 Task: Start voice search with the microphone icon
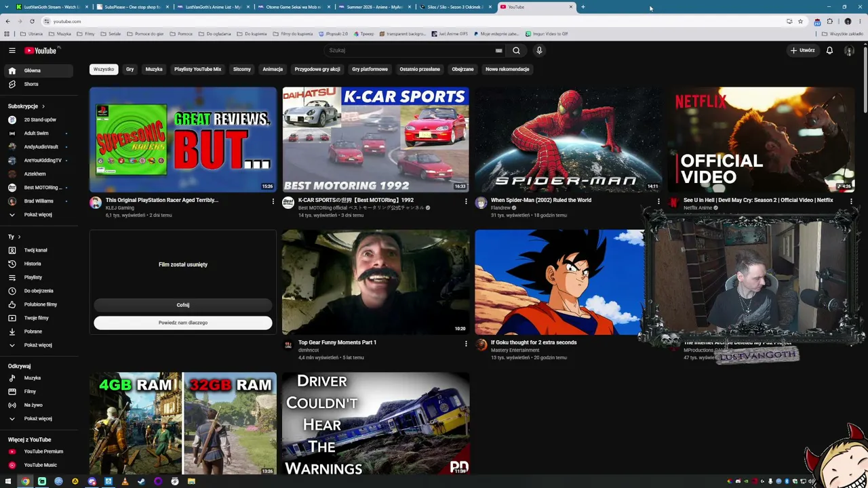point(539,50)
